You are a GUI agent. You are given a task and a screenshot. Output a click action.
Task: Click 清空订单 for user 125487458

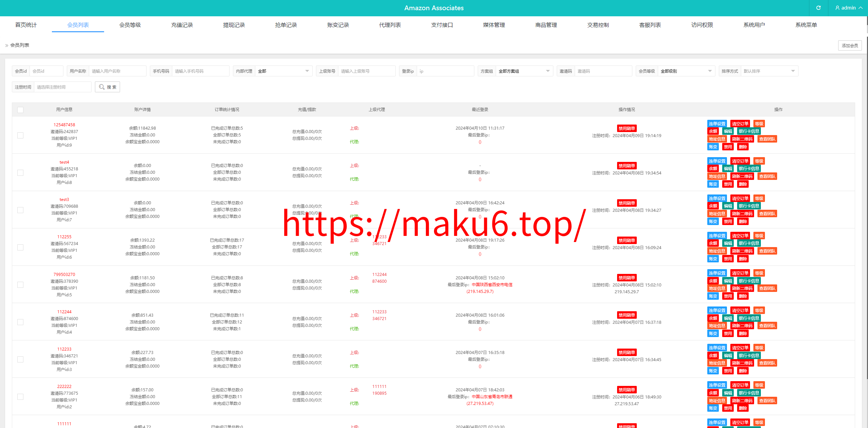740,124
